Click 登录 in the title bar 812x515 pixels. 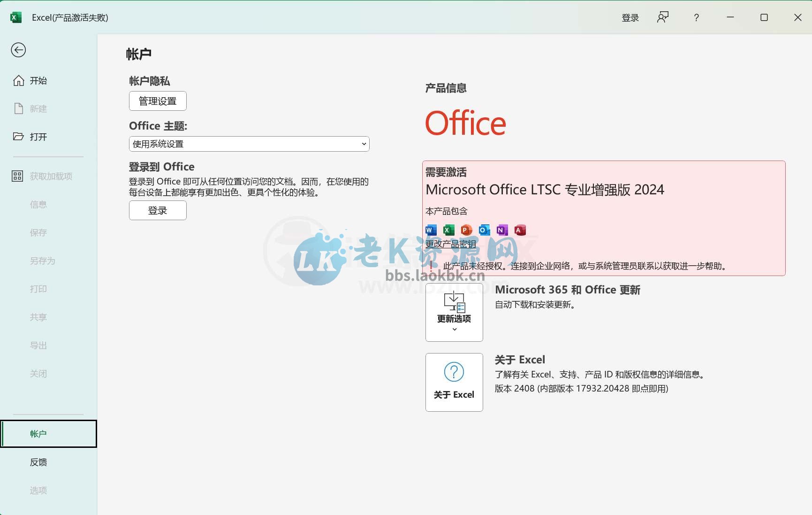click(x=630, y=17)
